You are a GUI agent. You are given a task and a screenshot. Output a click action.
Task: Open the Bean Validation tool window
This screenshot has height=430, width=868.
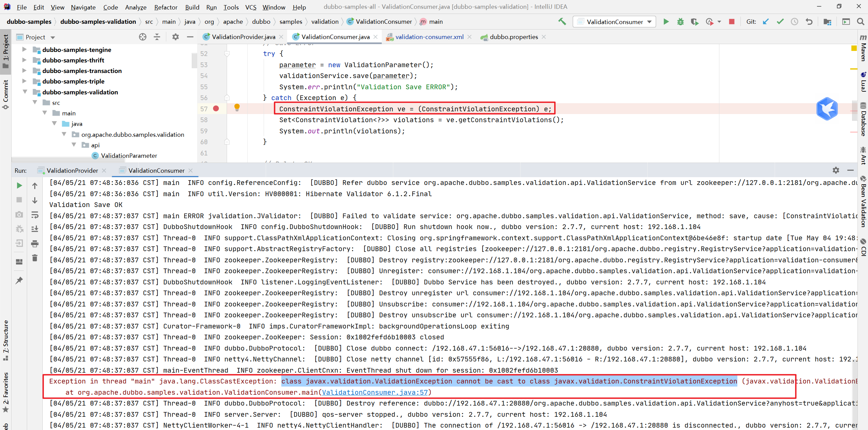(x=863, y=202)
